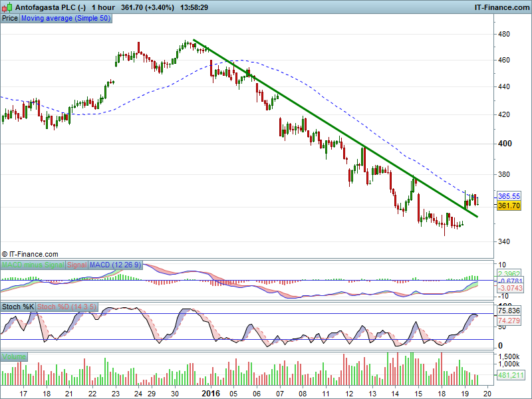
Task: Click the 2016 year marker on time axis
Action: tap(211, 393)
